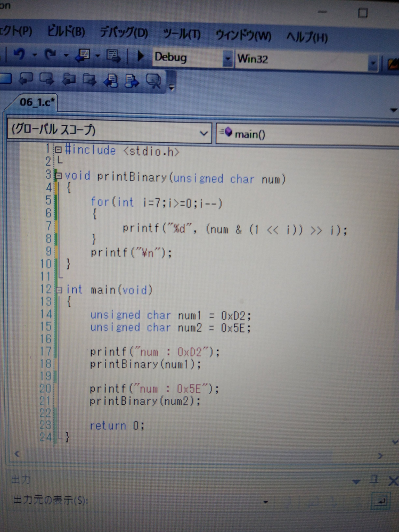Click 'void printBinary(unsigned char num)' line
Image resolution: width=399 pixels, height=532 pixels.
(x=175, y=177)
